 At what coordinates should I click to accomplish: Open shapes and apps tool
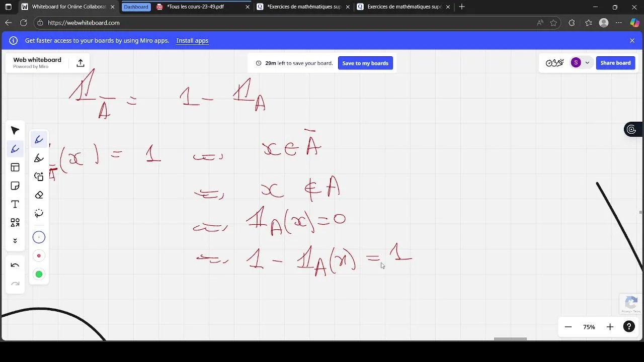click(x=15, y=222)
